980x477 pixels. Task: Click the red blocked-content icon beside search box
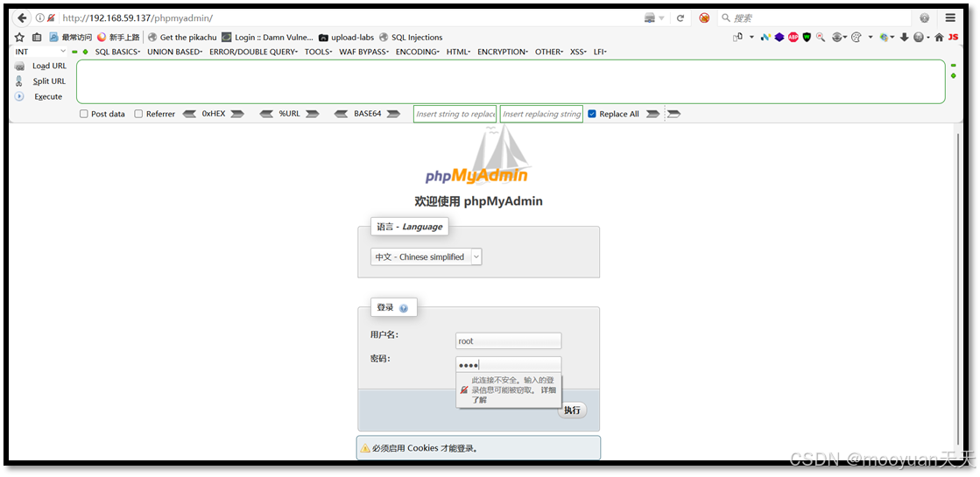[704, 18]
